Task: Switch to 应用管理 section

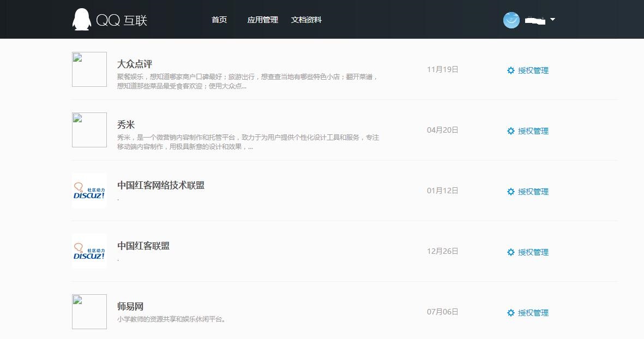Action: (262, 19)
